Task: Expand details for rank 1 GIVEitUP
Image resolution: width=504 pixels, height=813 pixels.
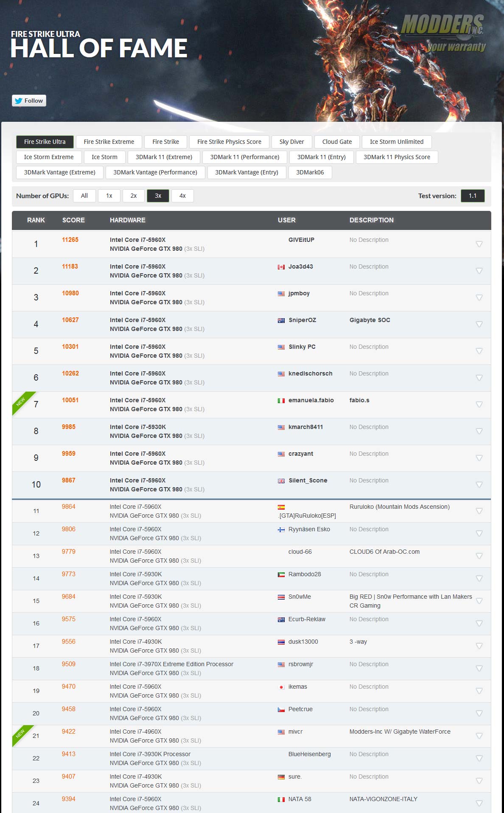Action: pos(479,244)
